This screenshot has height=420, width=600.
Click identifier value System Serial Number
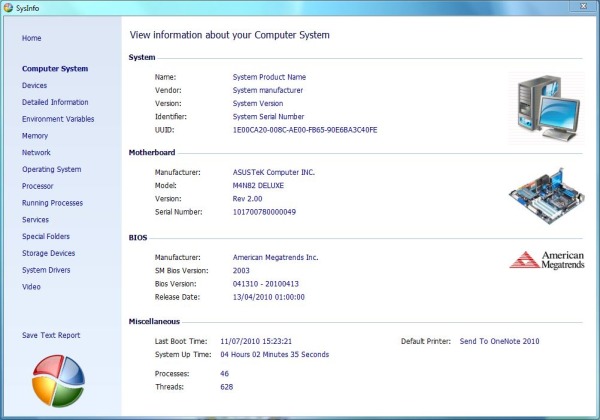coord(268,117)
